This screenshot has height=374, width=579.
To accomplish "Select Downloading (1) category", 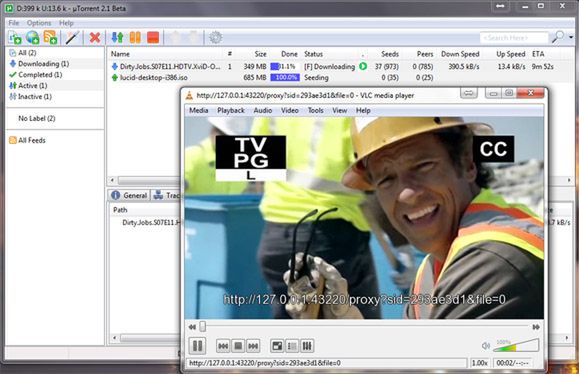I will tap(44, 64).
